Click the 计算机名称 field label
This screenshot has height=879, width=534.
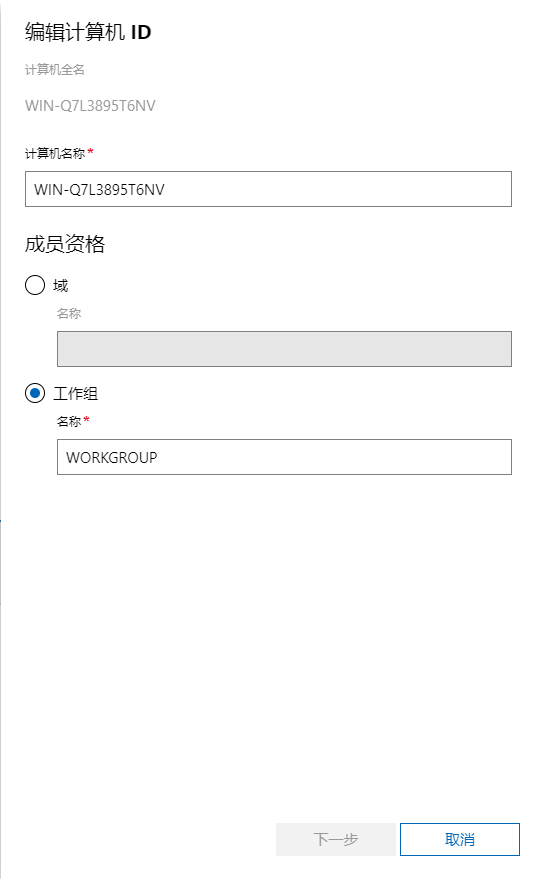[55, 153]
